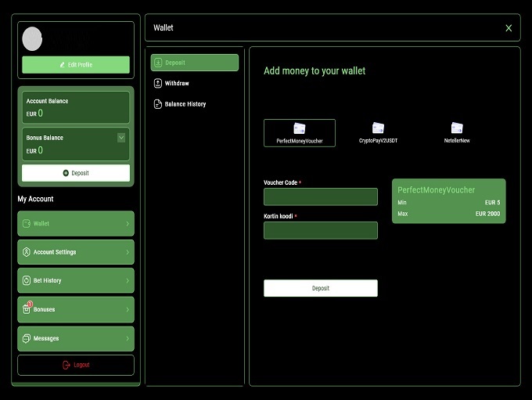Expand the Bonuses chevron arrow
Image resolution: width=532 pixels, height=400 pixels.
127,309
